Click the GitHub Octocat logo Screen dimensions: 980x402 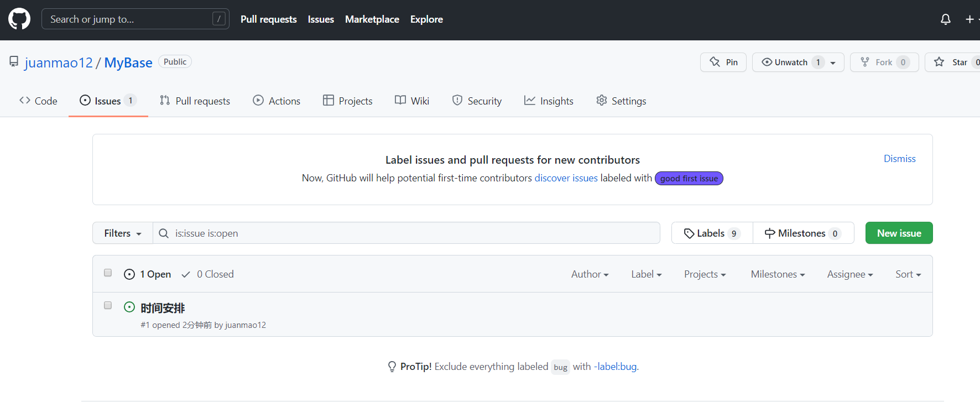(x=19, y=19)
